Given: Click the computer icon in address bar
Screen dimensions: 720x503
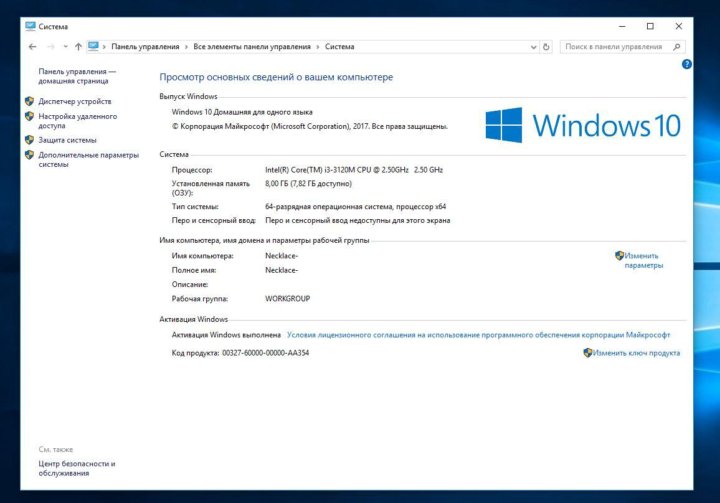Looking at the screenshot, I should [x=93, y=46].
